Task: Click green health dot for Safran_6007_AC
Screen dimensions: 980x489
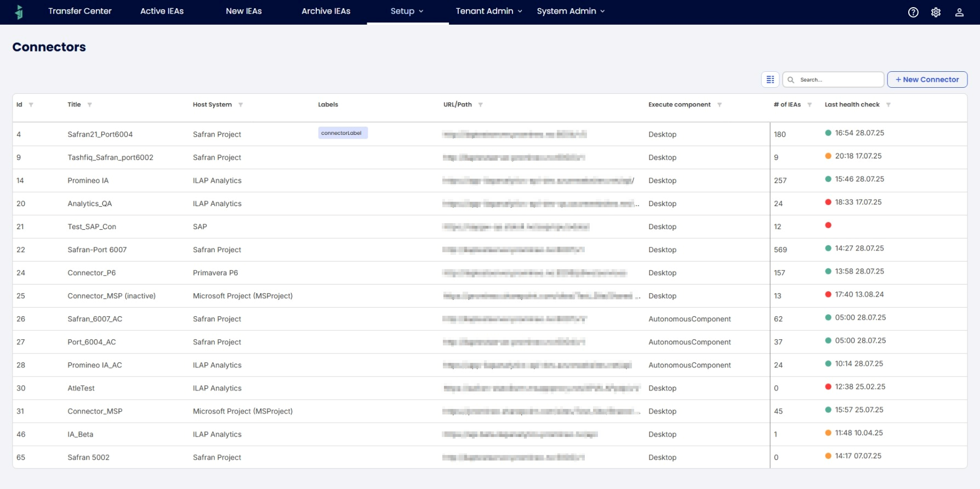Action: [828, 317]
